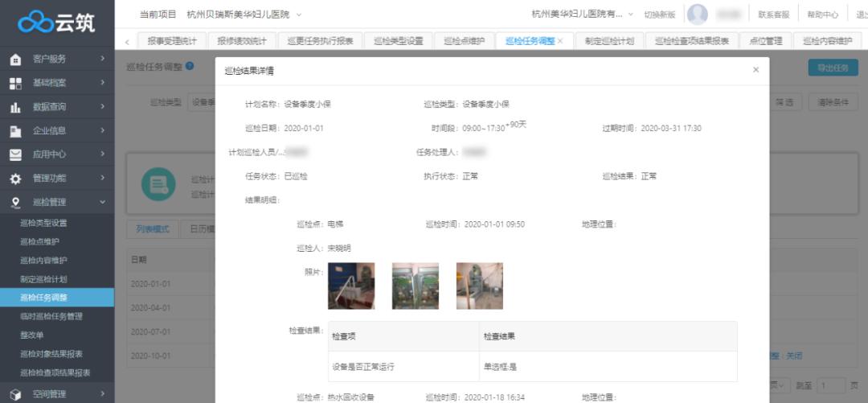The height and width of the screenshot is (403, 868).
Task: Click the 2020-01-01 row in the date table
Action: tap(171, 284)
